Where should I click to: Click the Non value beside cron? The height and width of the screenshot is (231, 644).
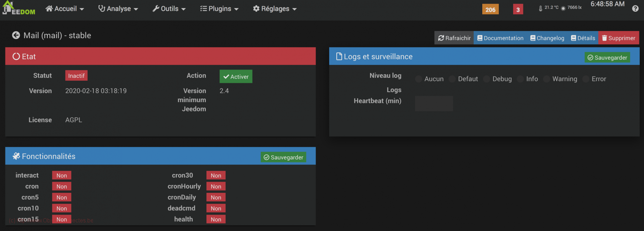click(62, 186)
